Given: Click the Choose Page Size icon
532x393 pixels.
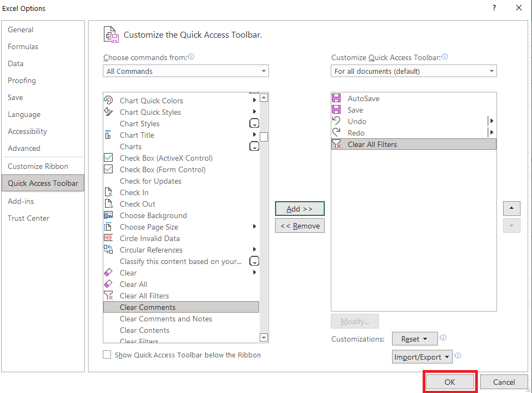Looking at the screenshot, I should [x=108, y=226].
